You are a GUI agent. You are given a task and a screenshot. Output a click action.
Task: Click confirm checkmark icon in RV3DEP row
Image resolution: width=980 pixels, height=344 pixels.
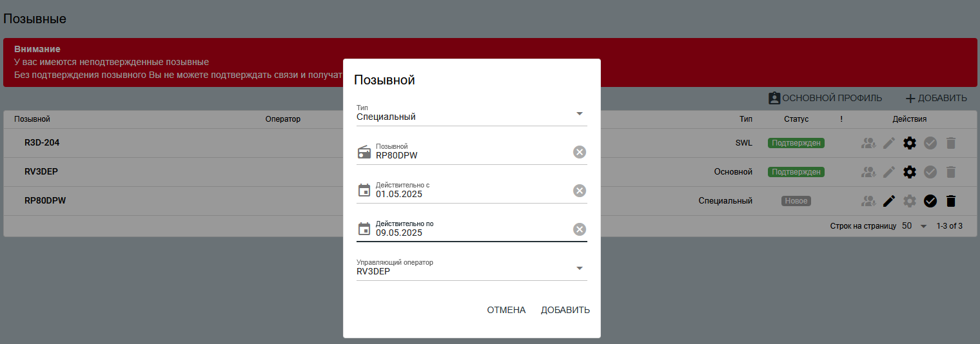930,172
